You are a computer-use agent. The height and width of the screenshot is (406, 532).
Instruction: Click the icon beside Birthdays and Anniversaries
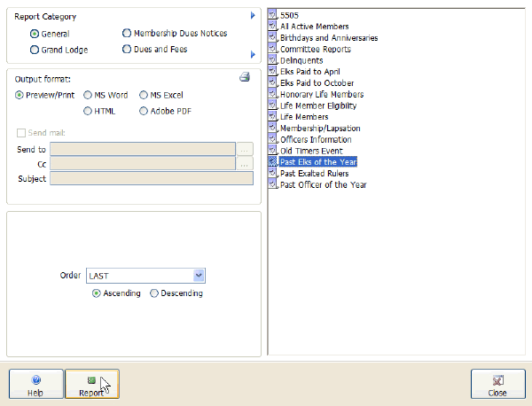273,38
